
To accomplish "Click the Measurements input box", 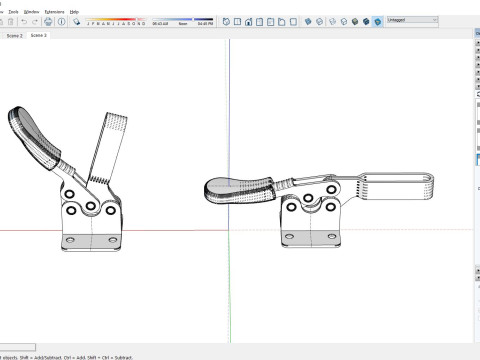I will click(17, 348).
